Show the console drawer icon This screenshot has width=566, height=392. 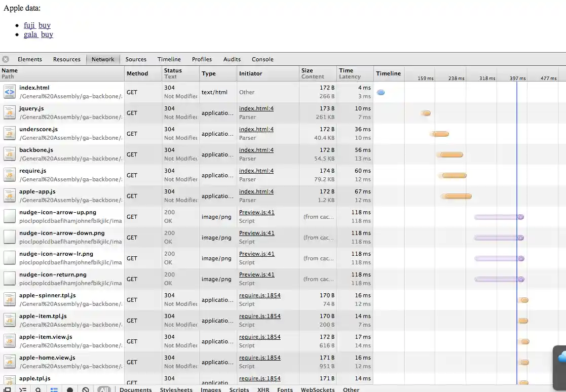(23, 389)
